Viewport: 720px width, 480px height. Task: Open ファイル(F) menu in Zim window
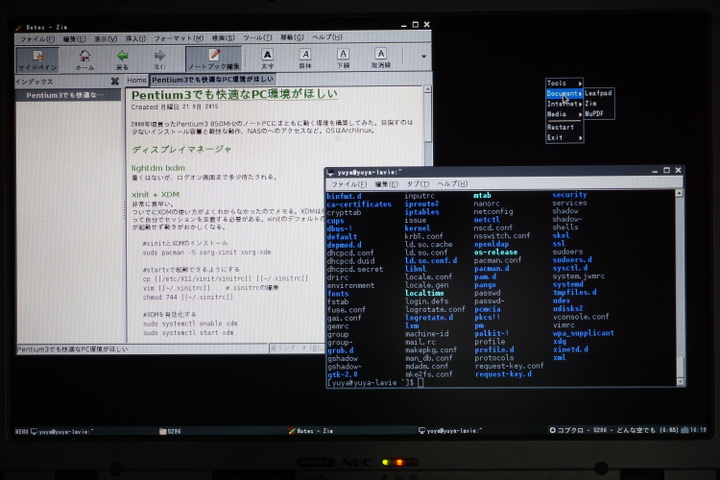coord(37,39)
